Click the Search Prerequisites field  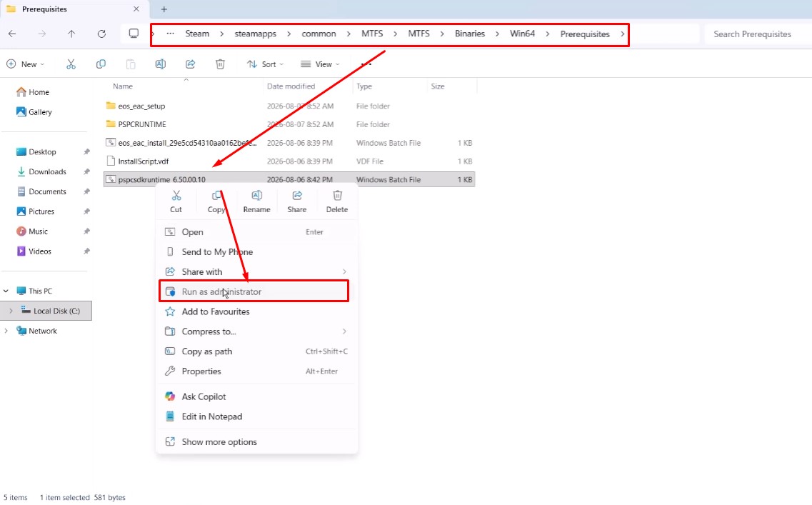click(x=758, y=34)
